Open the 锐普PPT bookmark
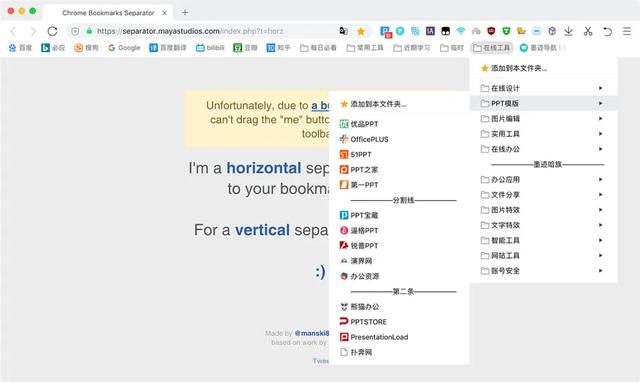 click(399, 246)
